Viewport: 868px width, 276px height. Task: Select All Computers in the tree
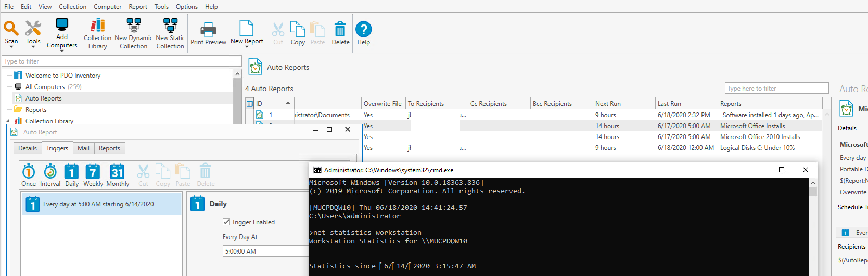tap(45, 87)
